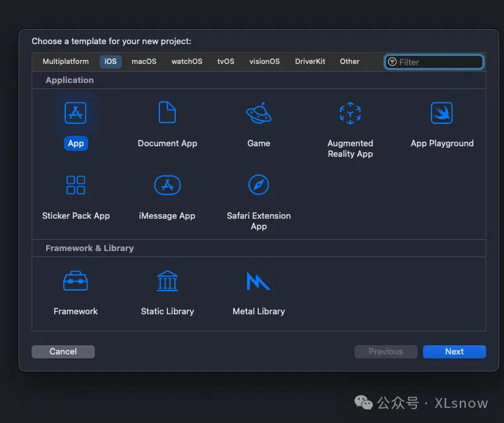This screenshot has width=504, height=423.
Task: Pick the iMessage App bubble icon
Action: pos(167,185)
